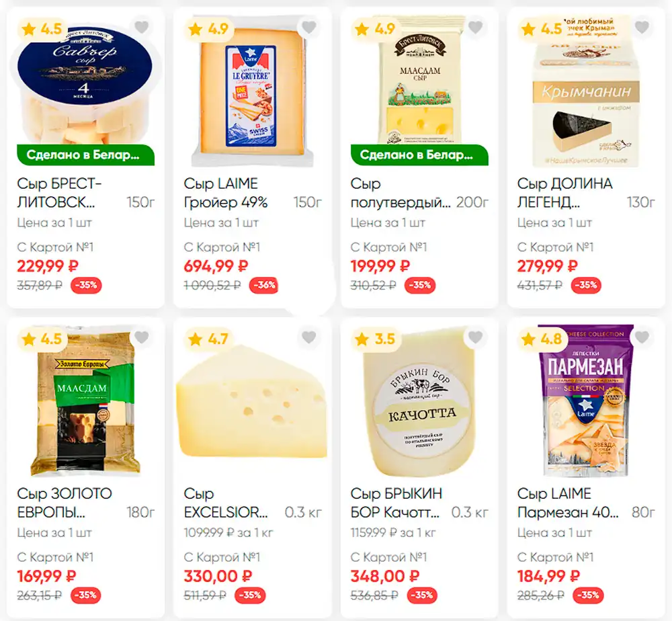Favorite the Брыкин Бор Качотта cheese

[475, 337]
